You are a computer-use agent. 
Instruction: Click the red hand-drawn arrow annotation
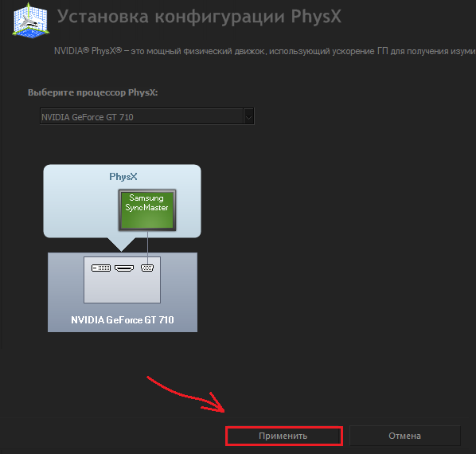click(x=185, y=394)
